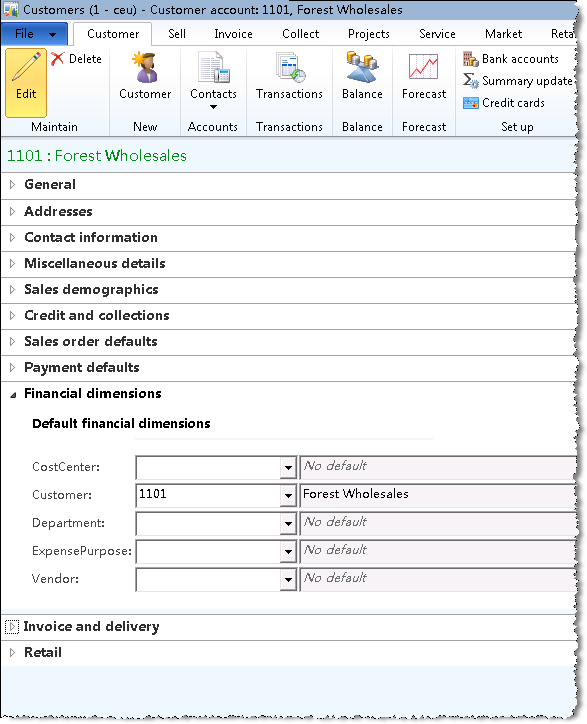Screen dimensions: 587x724
Task: Collapse the Financial dimensions section
Action: (x=13, y=395)
